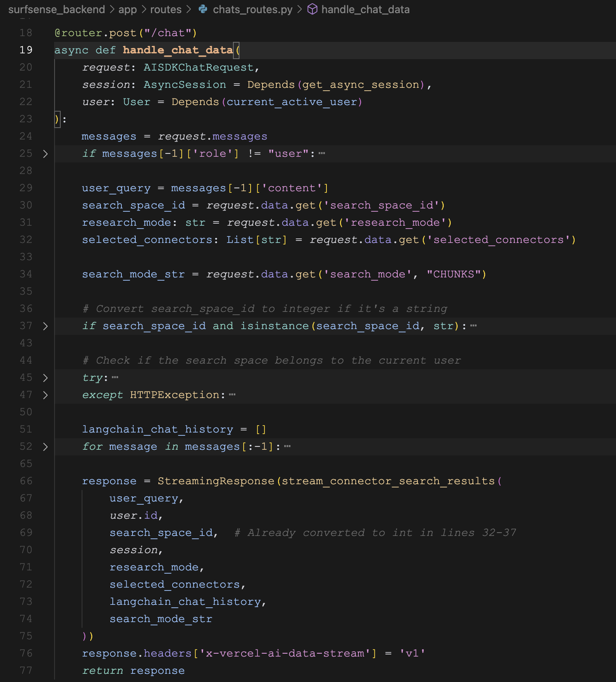
Task: Expand the folded try block at line 45
Action: 45,378
